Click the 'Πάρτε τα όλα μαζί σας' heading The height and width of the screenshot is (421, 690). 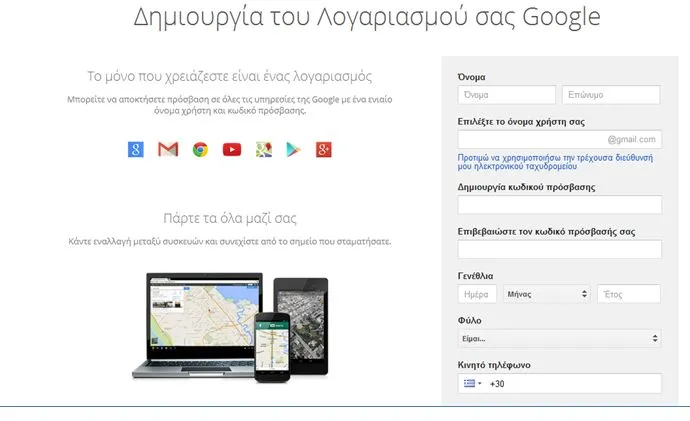coord(230,218)
